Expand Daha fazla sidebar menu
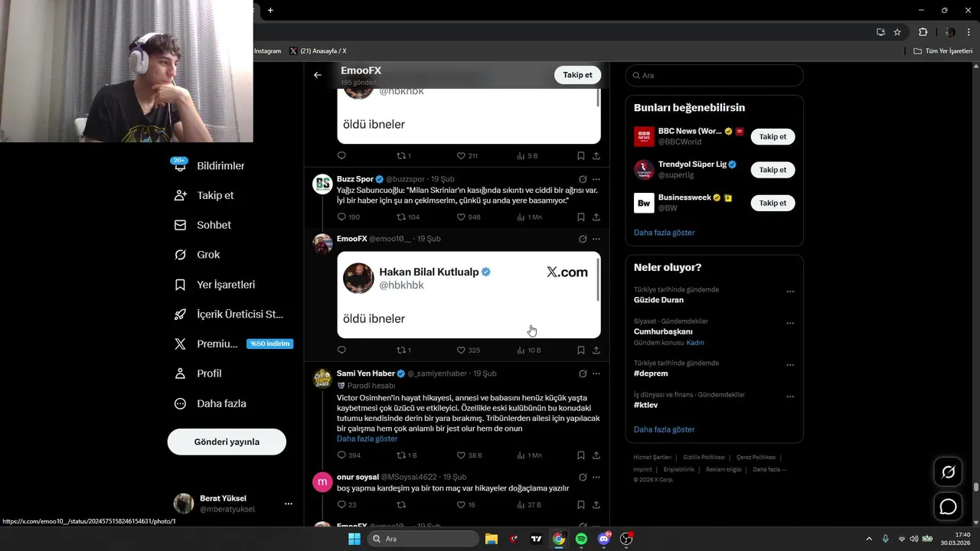 211,403
